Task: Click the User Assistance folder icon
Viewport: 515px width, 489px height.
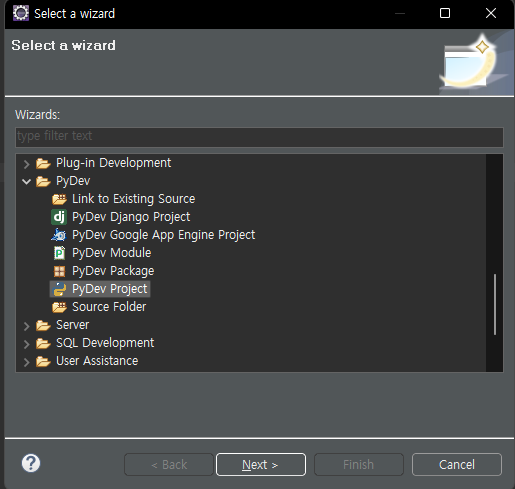Action: pos(43,361)
